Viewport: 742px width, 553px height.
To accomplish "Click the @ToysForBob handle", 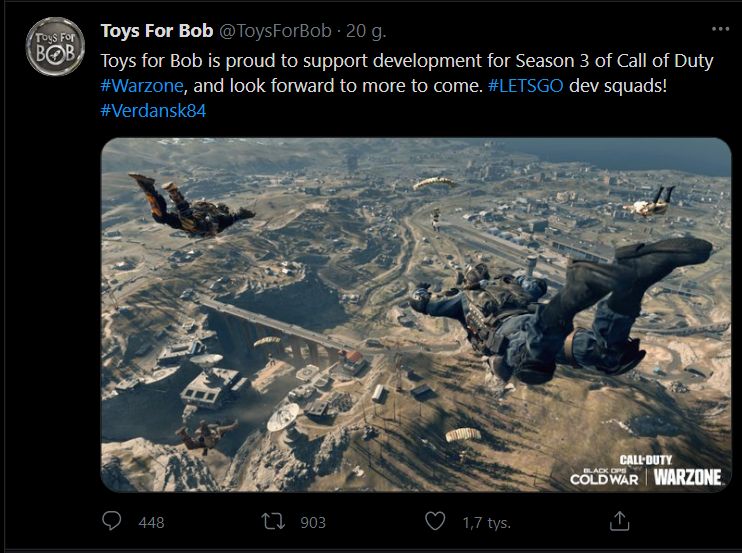I will pyautogui.click(x=275, y=31).
